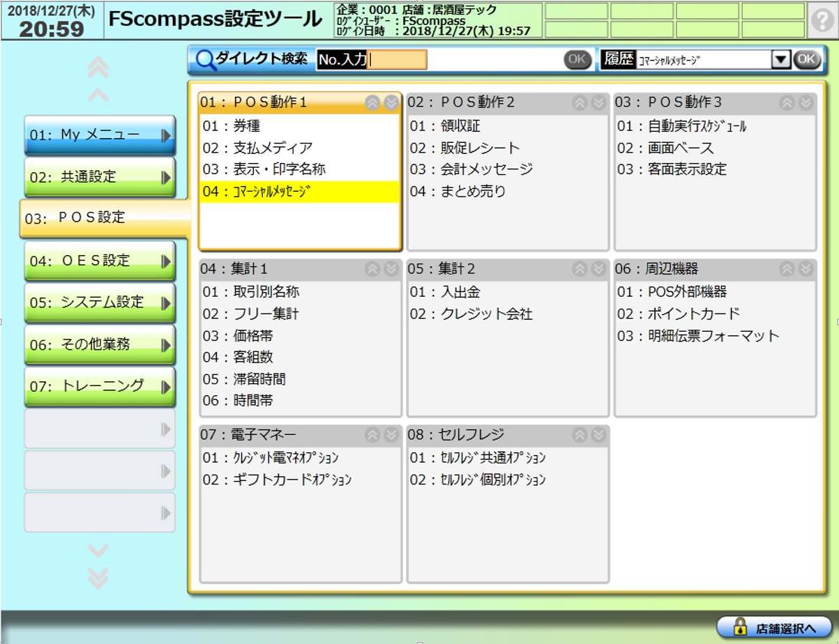
Task: Focus the No.入力 input field
Action: pyautogui.click(x=398, y=60)
